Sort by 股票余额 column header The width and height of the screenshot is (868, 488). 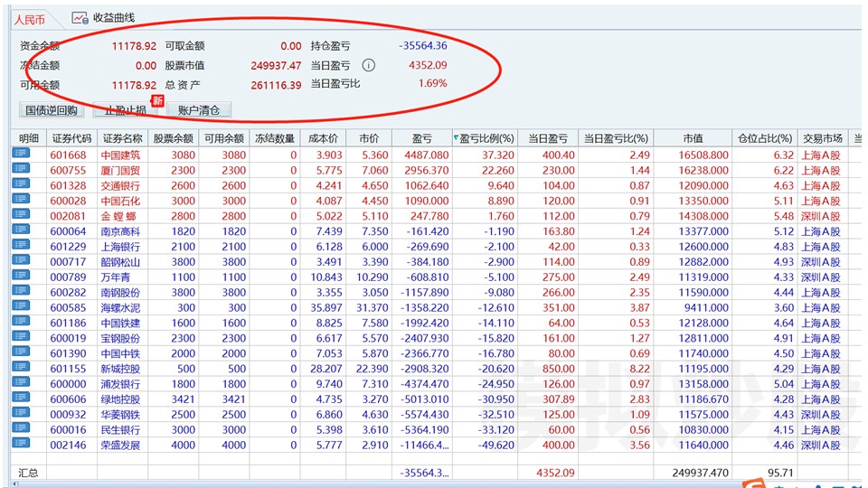coord(174,138)
